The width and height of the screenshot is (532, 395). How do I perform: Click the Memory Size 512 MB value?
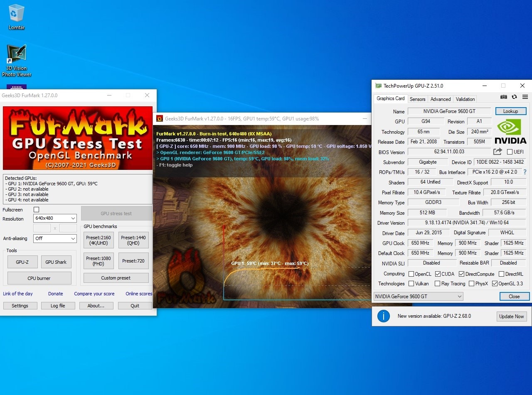coord(428,213)
